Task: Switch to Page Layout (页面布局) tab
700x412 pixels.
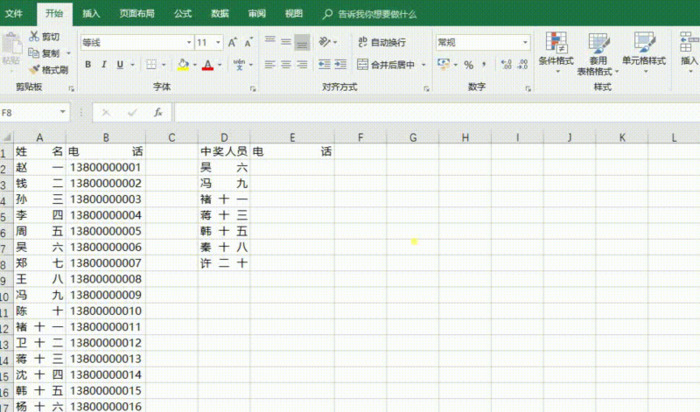Action: [x=137, y=13]
